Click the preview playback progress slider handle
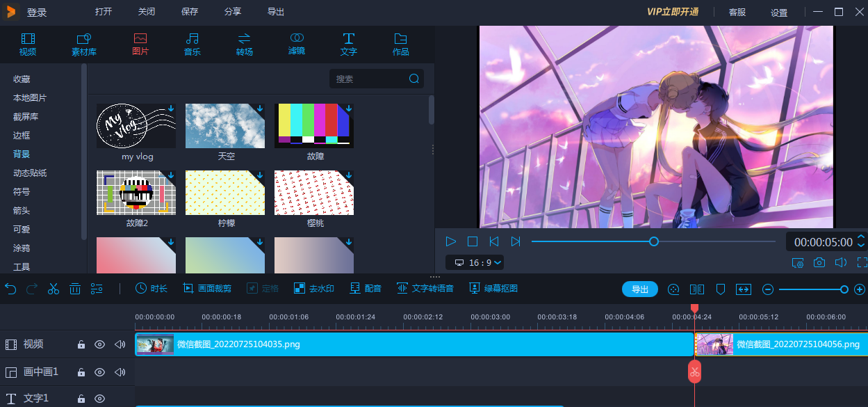868x407 pixels. click(x=654, y=241)
